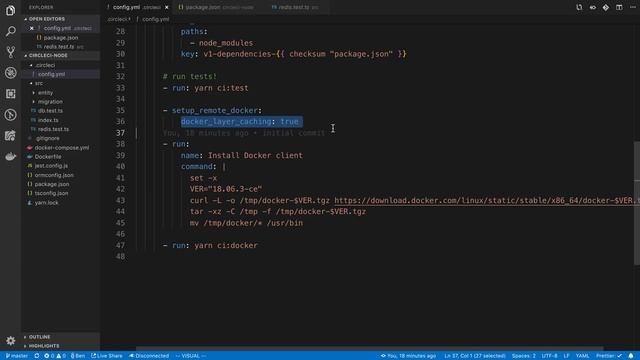Close the config.yml editor tab
The image size is (640, 360).
[167, 7]
